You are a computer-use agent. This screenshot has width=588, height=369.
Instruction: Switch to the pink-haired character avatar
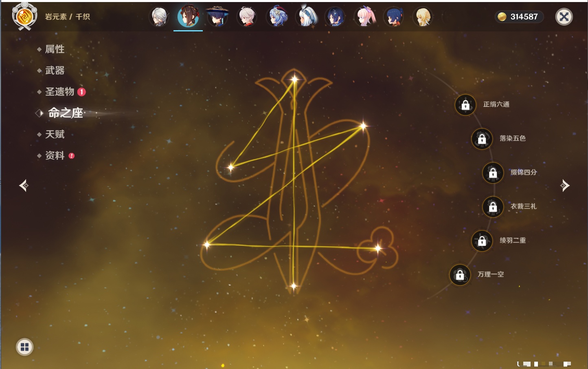[x=365, y=17]
